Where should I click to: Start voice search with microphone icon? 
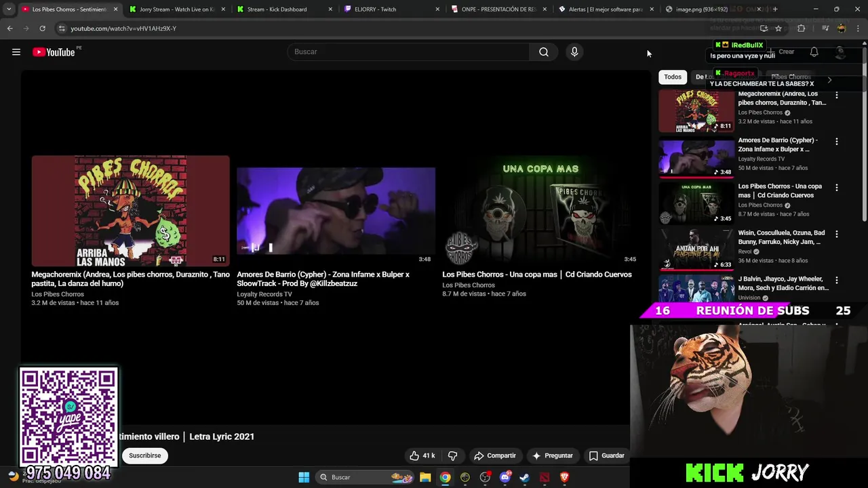pos(574,52)
